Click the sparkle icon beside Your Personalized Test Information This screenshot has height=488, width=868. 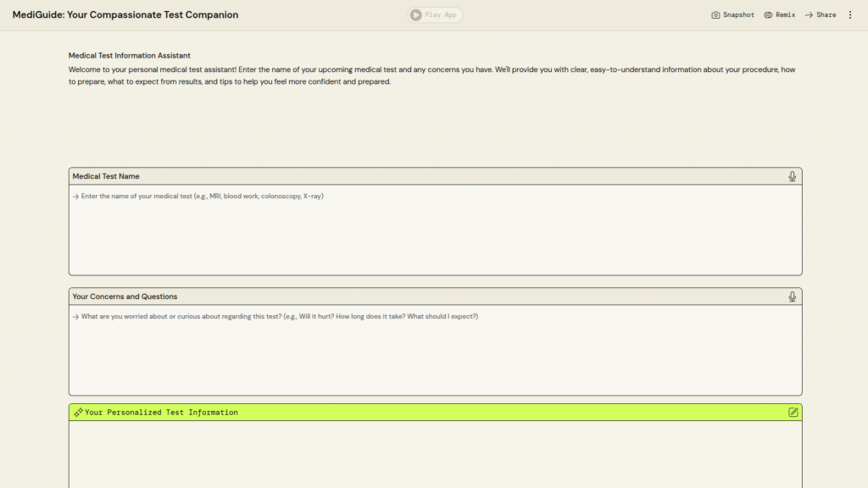coord(78,413)
